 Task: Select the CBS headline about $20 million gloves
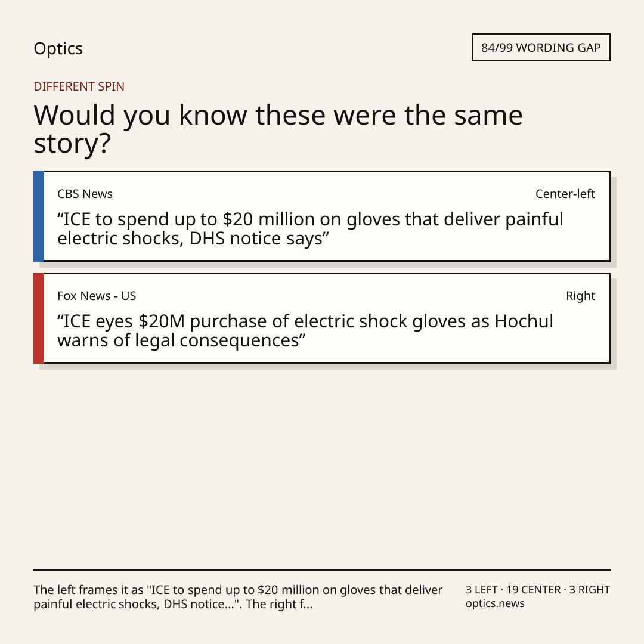[x=310, y=229]
